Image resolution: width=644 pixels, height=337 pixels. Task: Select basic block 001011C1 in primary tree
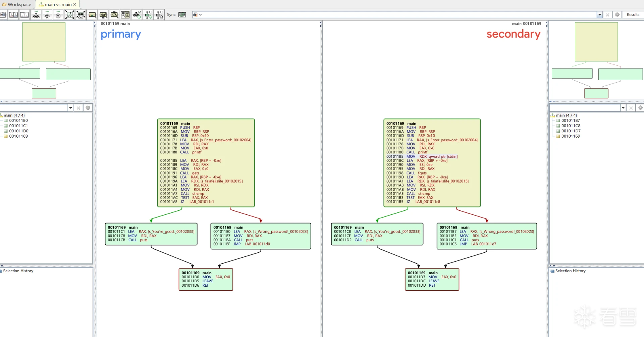[18, 126]
